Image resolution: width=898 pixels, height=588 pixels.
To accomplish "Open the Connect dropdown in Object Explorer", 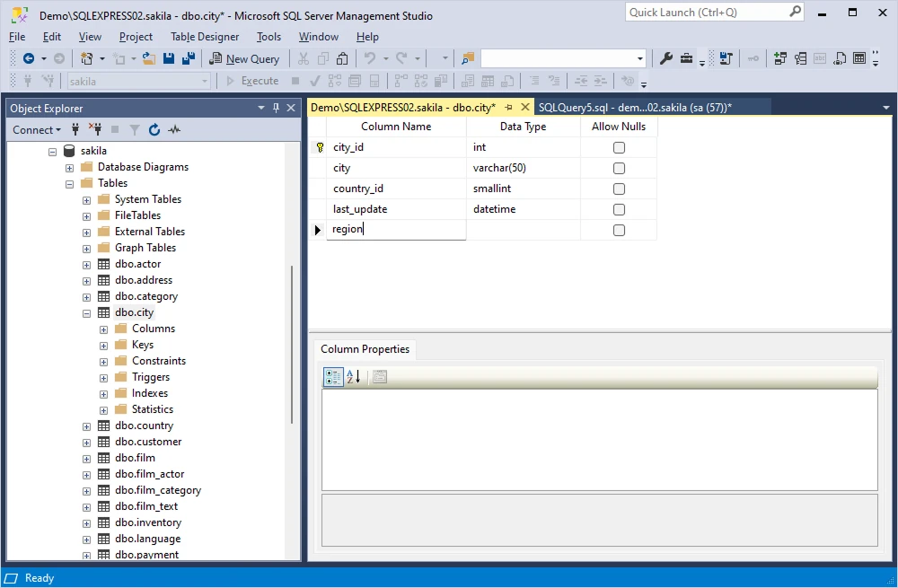I will tap(37, 130).
